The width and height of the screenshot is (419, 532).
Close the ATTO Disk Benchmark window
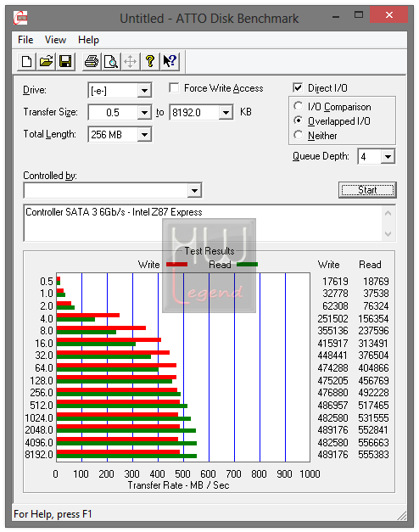pos(388,15)
